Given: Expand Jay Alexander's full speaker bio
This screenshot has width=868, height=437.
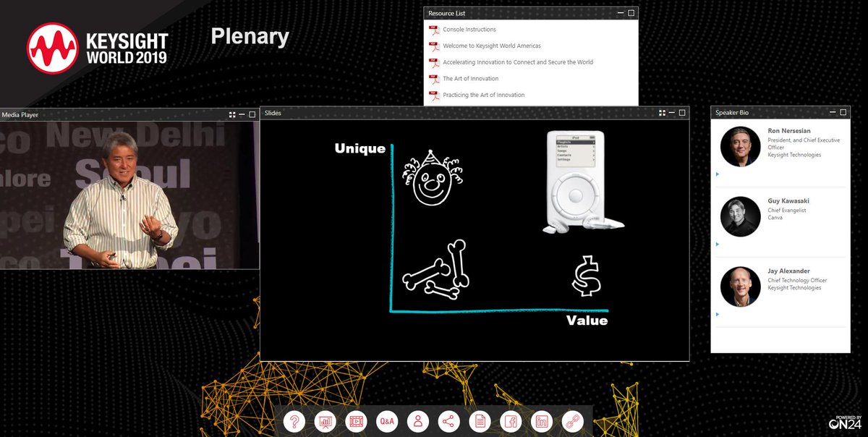Looking at the screenshot, I should (716, 314).
